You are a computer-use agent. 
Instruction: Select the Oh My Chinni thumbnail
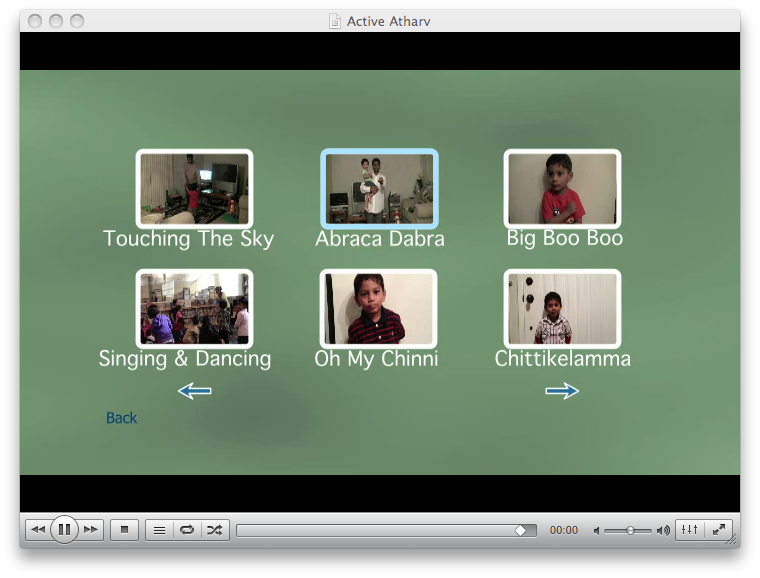(x=379, y=309)
